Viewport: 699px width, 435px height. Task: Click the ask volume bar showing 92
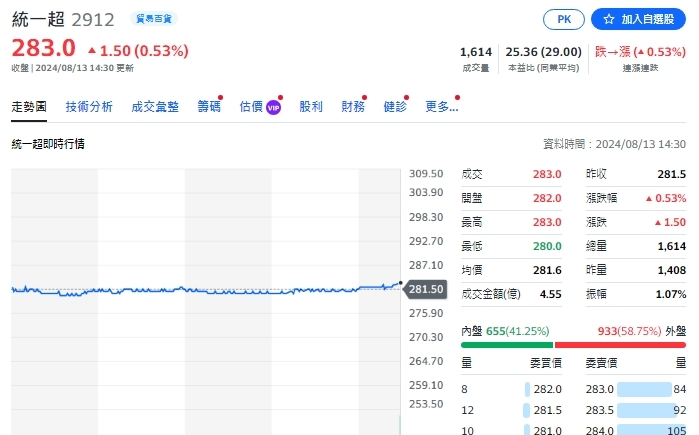[x=647, y=410]
